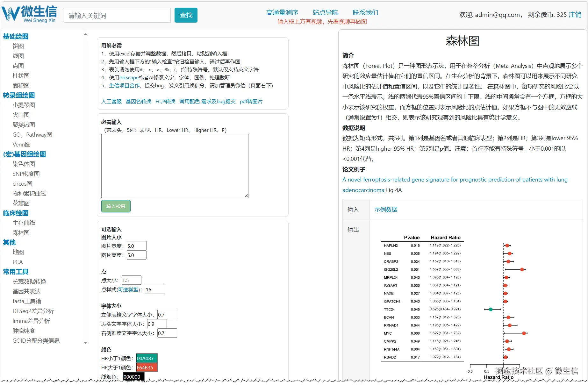Follow the 生信项目合作 link

pyautogui.click(x=124, y=85)
